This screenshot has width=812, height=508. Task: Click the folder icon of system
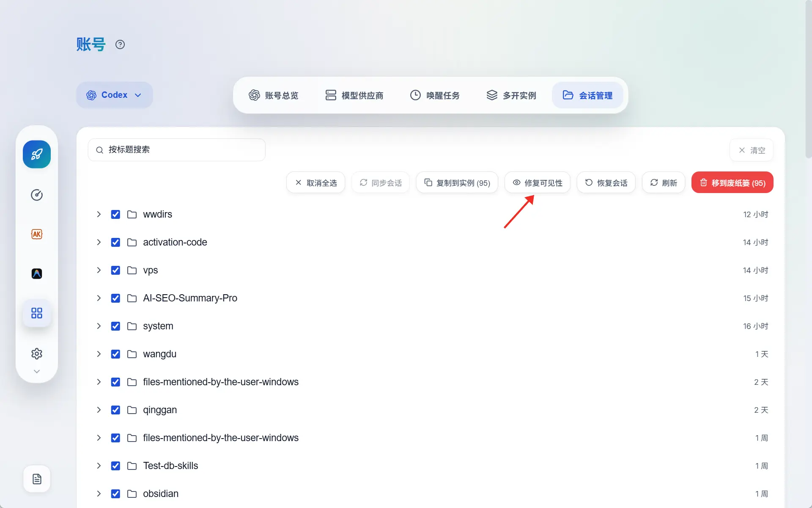[x=132, y=326]
